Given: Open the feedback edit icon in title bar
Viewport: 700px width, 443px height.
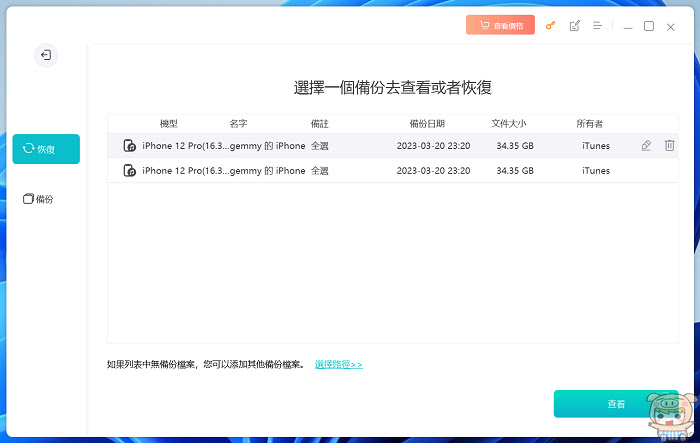Looking at the screenshot, I should 575,26.
